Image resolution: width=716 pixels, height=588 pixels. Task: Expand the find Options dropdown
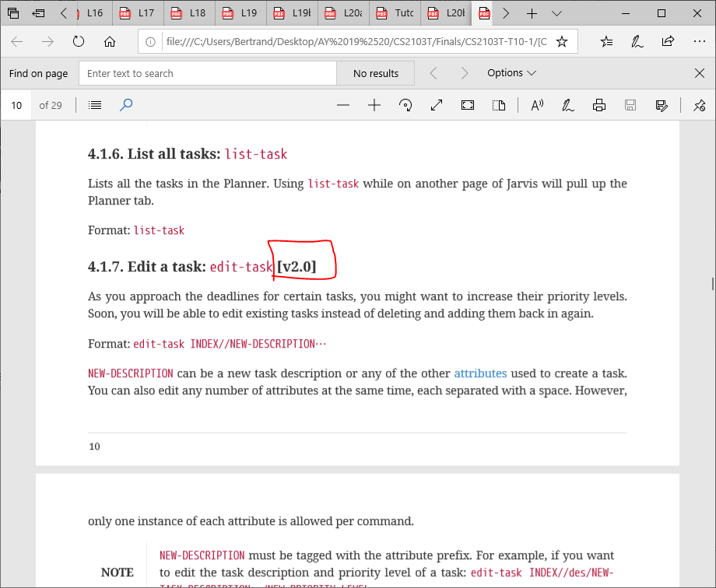(x=511, y=73)
